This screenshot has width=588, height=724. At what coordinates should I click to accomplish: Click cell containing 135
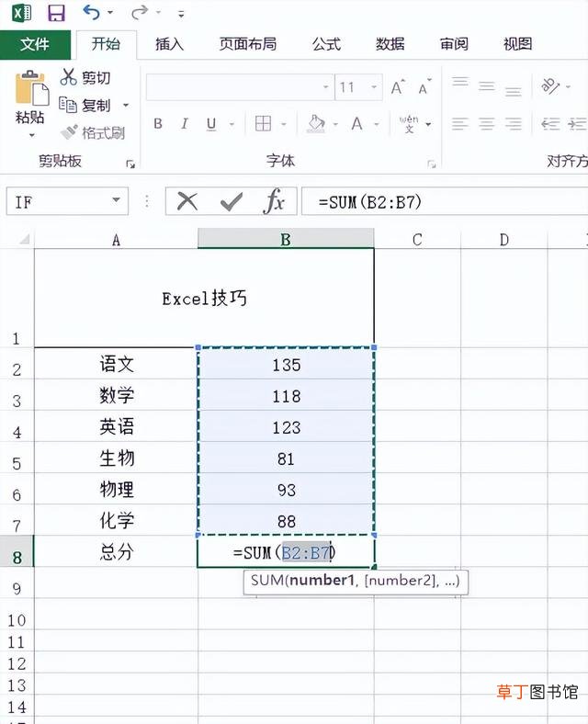(x=286, y=364)
